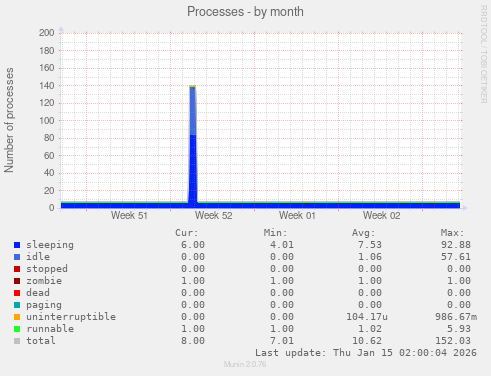Click the 'Processes - by month' title
491x376 pixels.
245,12
